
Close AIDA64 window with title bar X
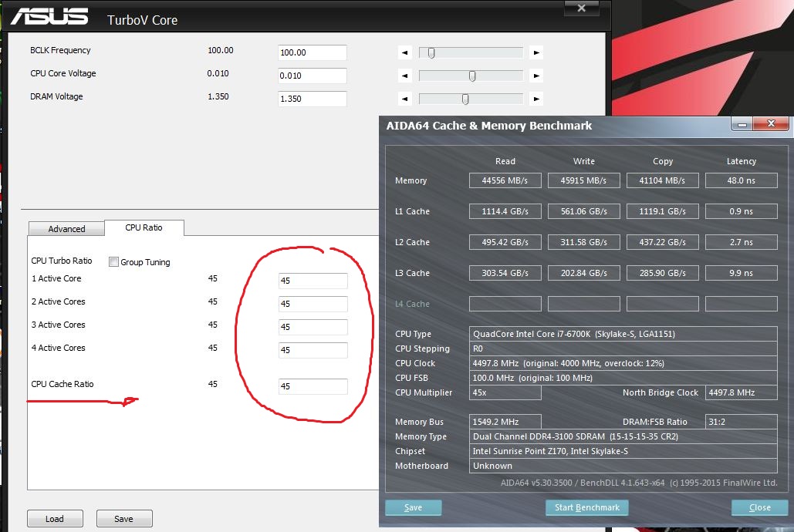pyautogui.click(x=771, y=123)
